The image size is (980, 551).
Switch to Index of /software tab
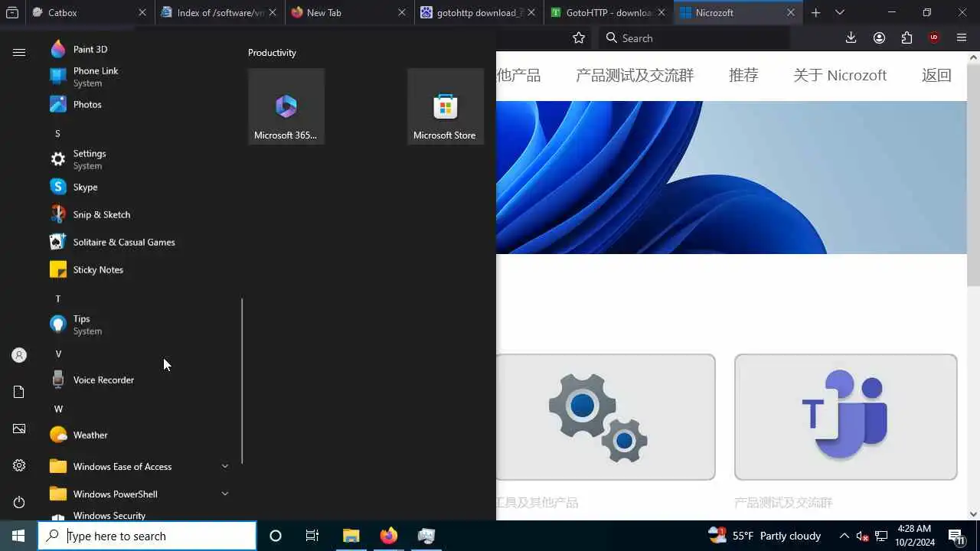coord(220,13)
